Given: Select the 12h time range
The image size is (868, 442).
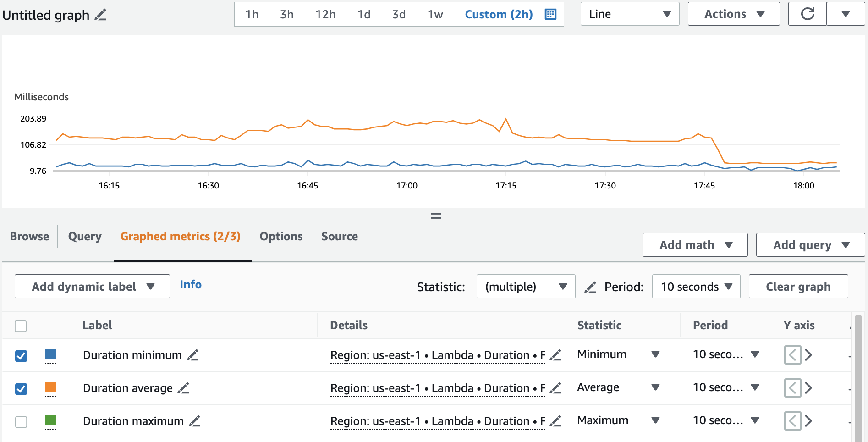Looking at the screenshot, I should 325,14.
